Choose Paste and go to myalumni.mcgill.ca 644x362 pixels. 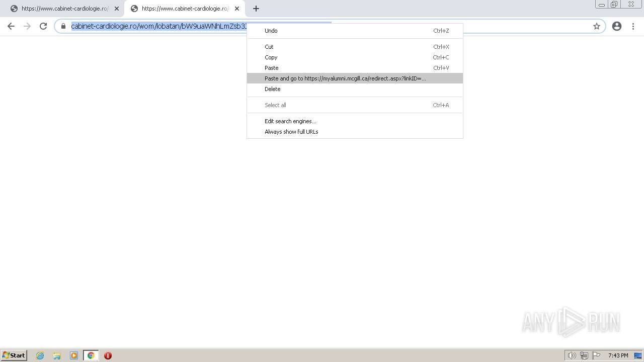[355, 78]
